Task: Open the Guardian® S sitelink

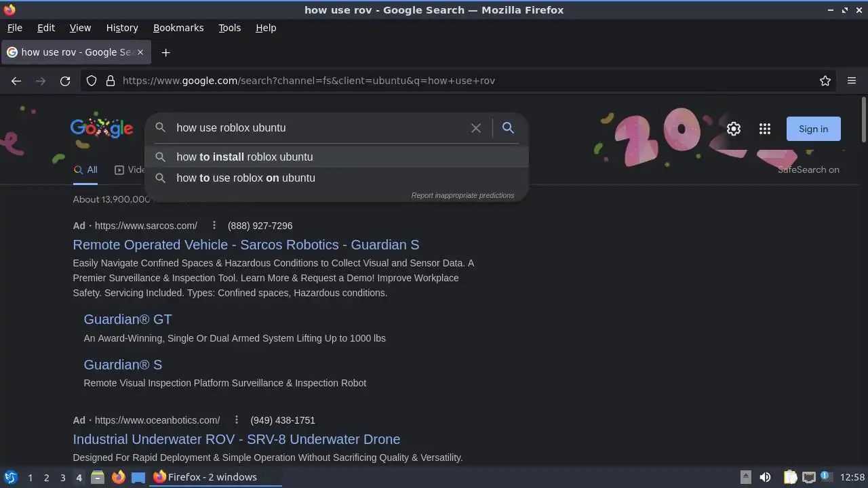Action: (x=123, y=365)
